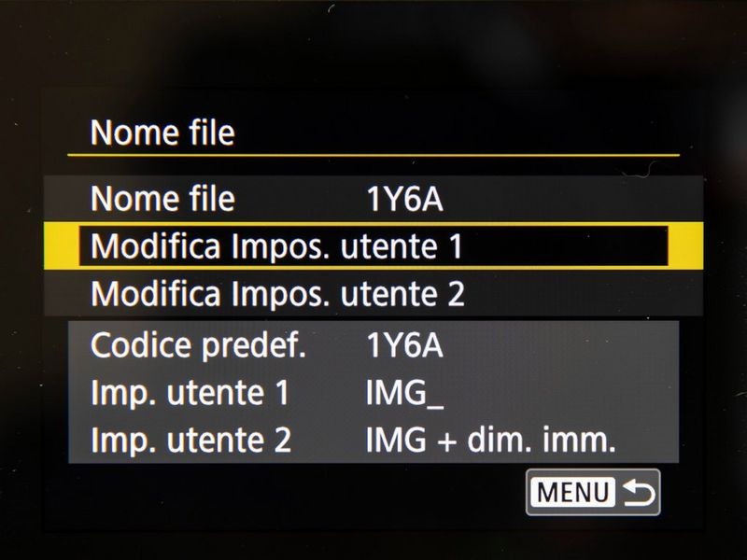Select Modifica Impos. utente 2
Screen dimensions: 747x560
point(277,294)
